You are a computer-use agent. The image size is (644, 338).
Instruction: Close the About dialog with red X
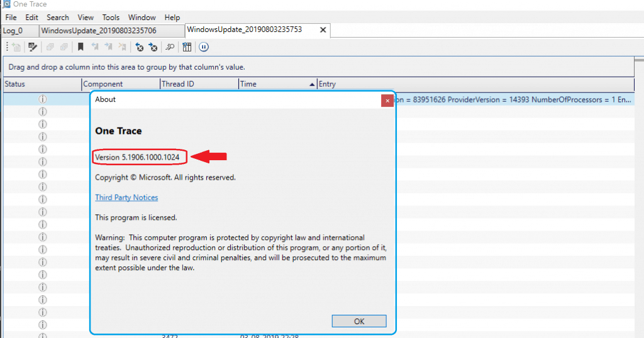(387, 101)
